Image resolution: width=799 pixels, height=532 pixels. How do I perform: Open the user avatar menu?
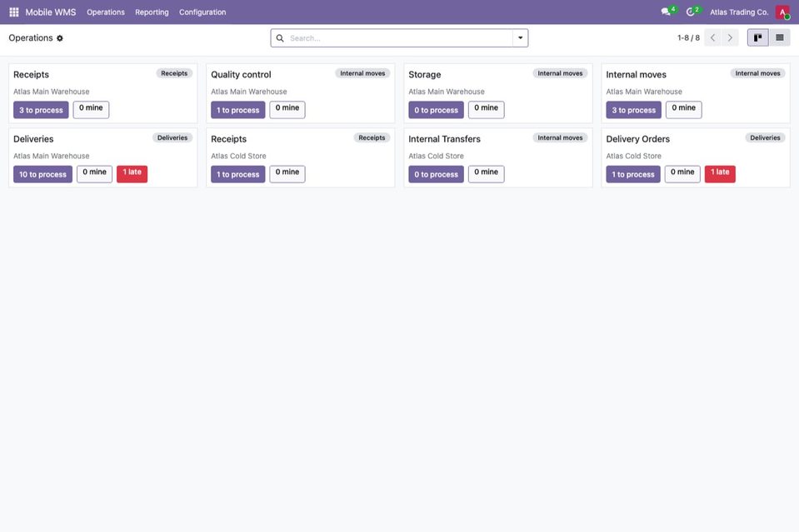coord(782,12)
